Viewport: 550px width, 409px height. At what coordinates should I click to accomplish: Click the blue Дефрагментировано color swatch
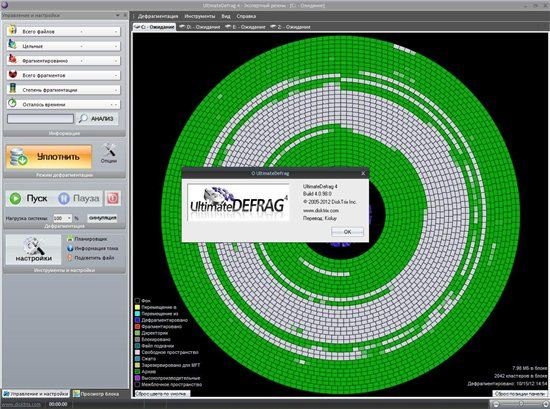[x=138, y=320]
